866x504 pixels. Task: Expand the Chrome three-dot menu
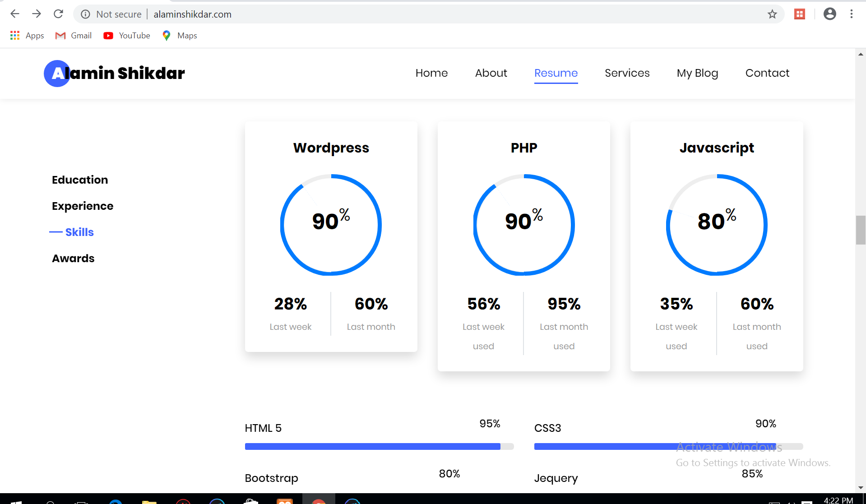(851, 14)
